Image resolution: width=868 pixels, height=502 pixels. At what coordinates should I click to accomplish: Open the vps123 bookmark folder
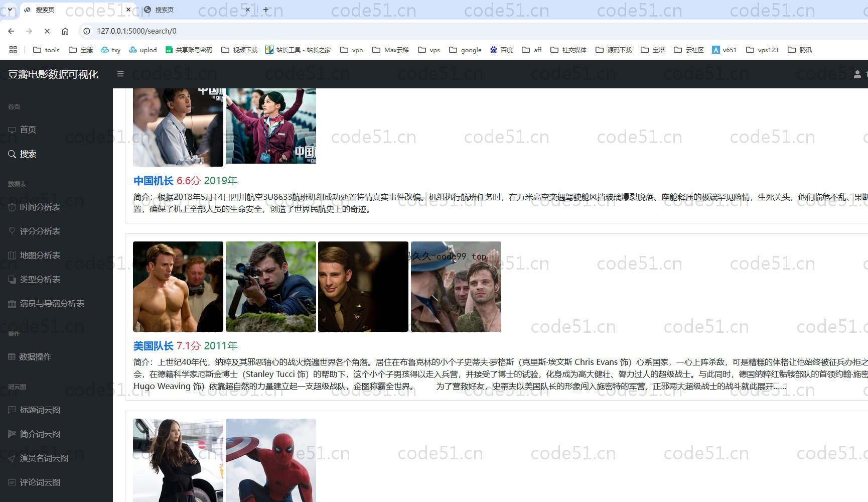tap(762, 50)
